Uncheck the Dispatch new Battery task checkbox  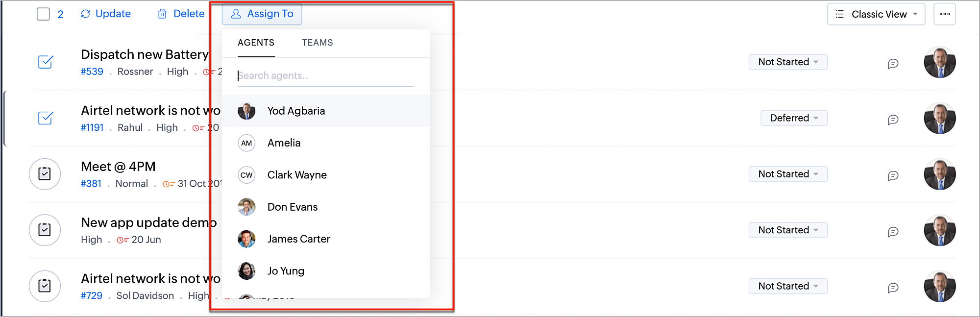click(x=45, y=62)
